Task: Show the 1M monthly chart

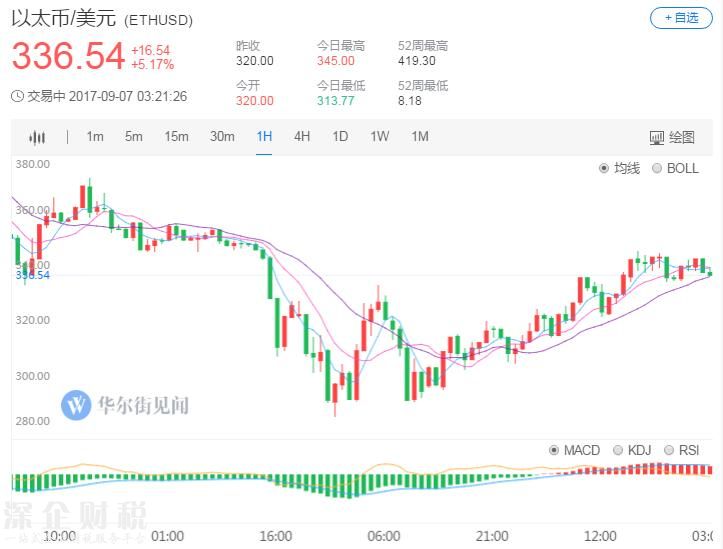Action: pos(420,136)
